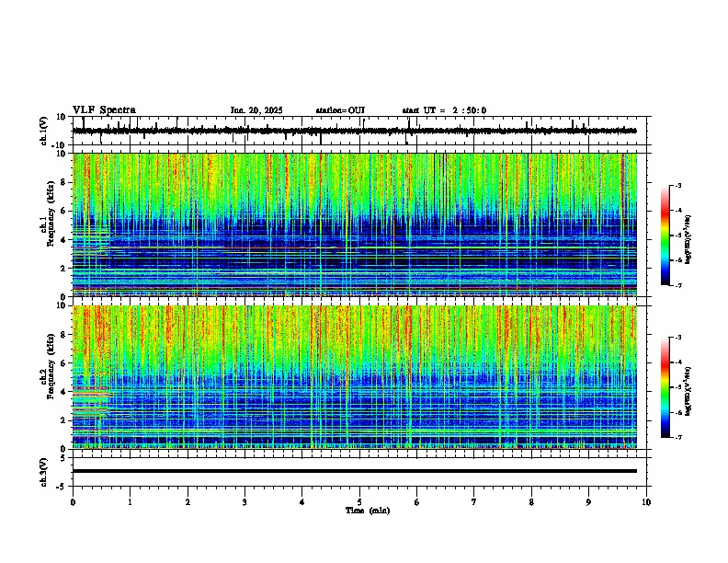Click the "VLF Spectra" plot title
The image size is (728, 563).
tap(104, 110)
